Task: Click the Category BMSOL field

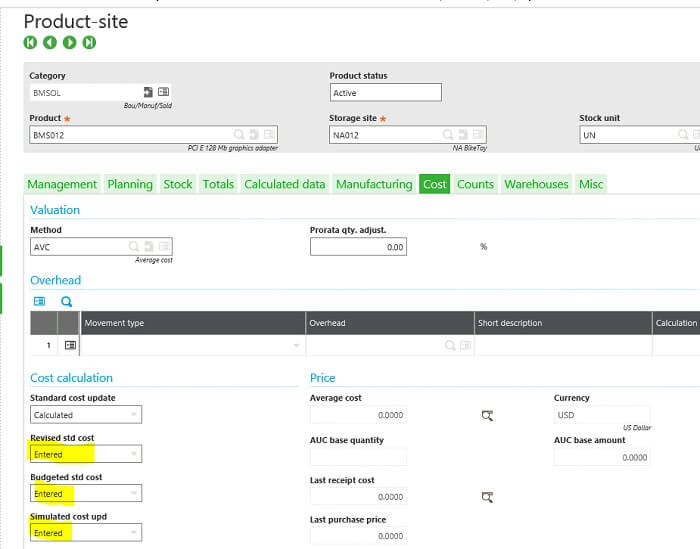Action: pyautogui.click(x=100, y=92)
